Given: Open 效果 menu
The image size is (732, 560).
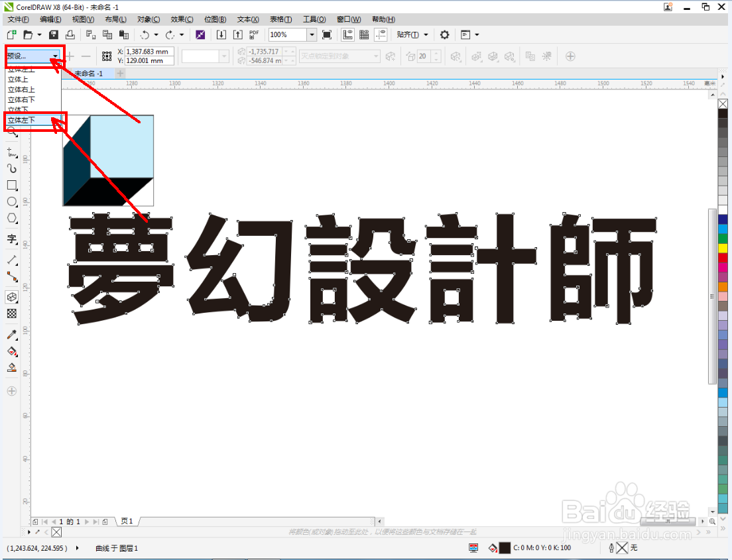Looking at the screenshot, I should [x=182, y=19].
